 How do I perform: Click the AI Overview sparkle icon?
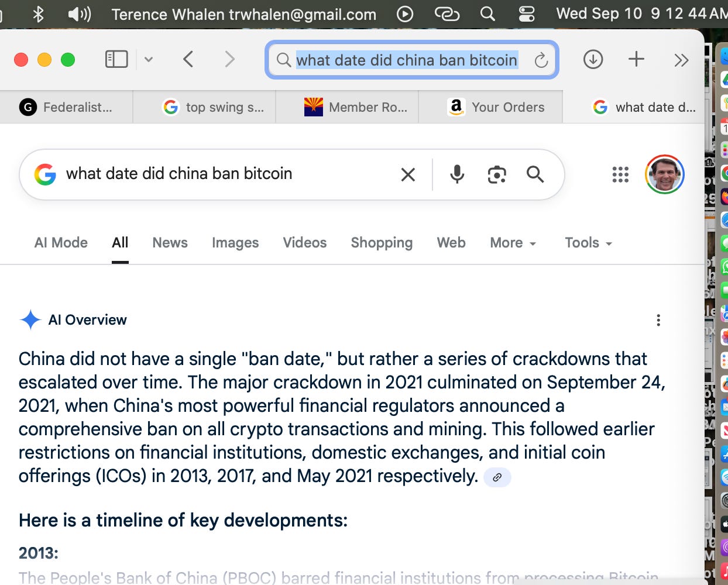pos(30,320)
